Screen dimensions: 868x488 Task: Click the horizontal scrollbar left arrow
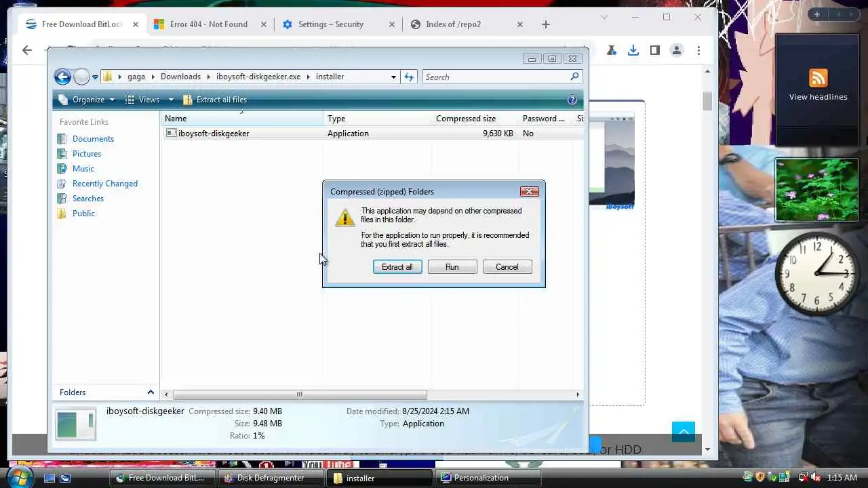point(167,394)
